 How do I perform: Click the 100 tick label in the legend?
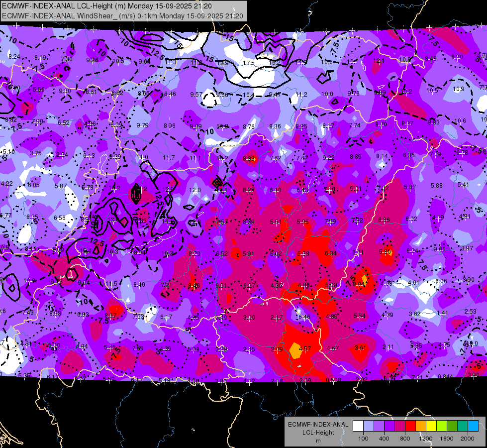point(363,439)
